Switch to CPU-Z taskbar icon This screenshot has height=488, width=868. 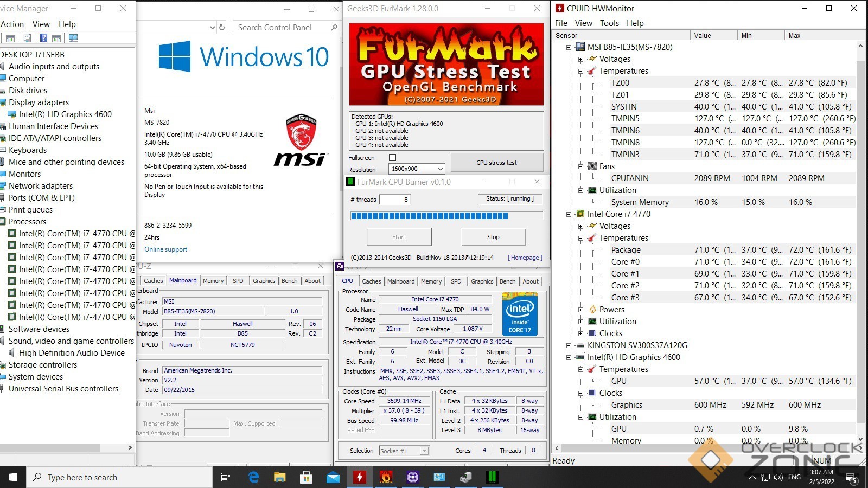coord(412,477)
